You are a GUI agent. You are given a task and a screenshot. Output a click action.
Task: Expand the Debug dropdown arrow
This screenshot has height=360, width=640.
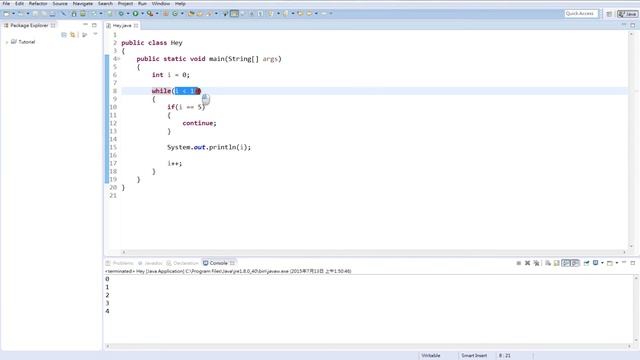pos(128,13)
